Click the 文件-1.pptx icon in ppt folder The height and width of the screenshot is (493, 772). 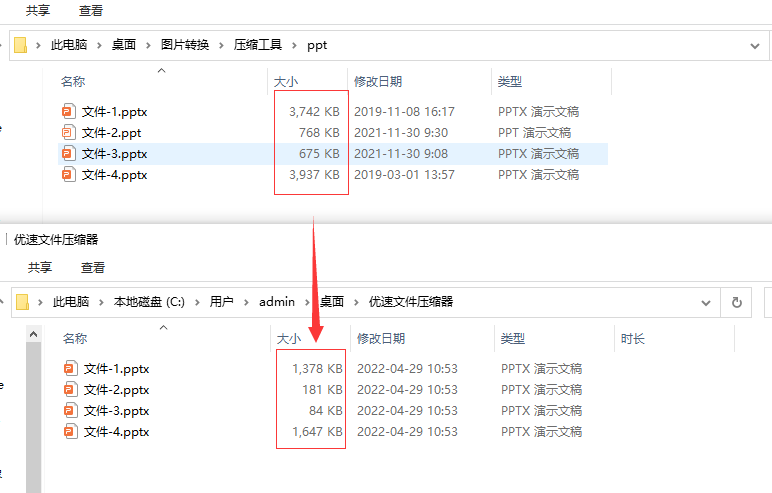click(69, 111)
